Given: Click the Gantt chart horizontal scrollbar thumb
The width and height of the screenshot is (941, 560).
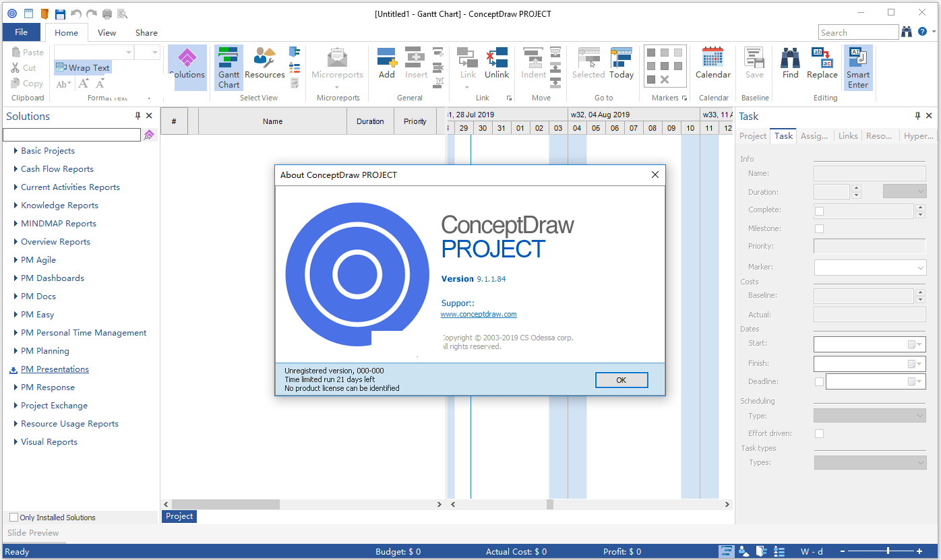Looking at the screenshot, I should pos(550,504).
